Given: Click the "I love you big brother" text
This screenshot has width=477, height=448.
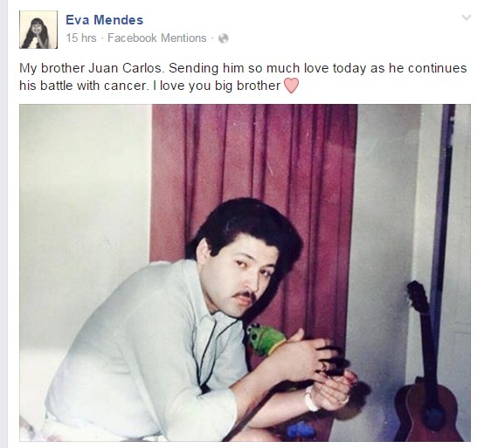Looking at the screenshot, I should click(x=217, y=86).
